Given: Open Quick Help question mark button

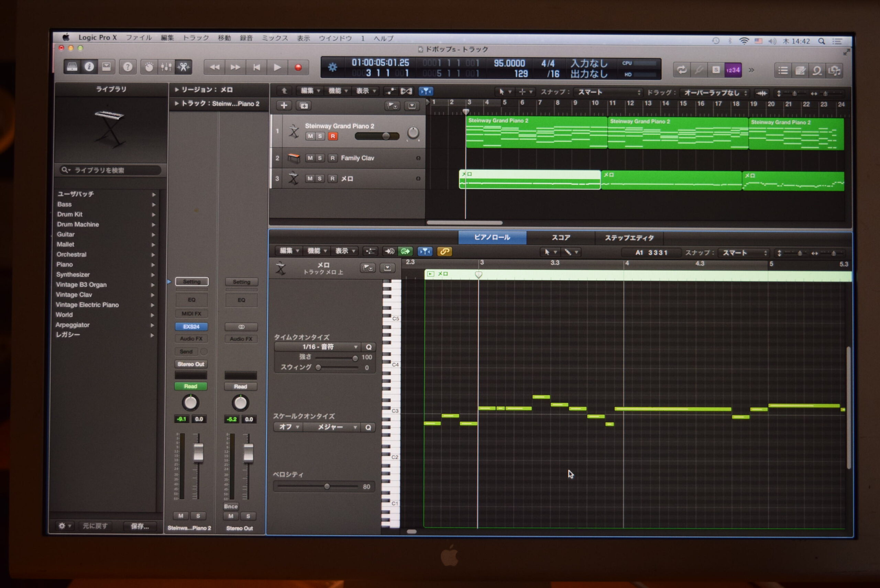Looking at the screenshot, I should [128, 67].
